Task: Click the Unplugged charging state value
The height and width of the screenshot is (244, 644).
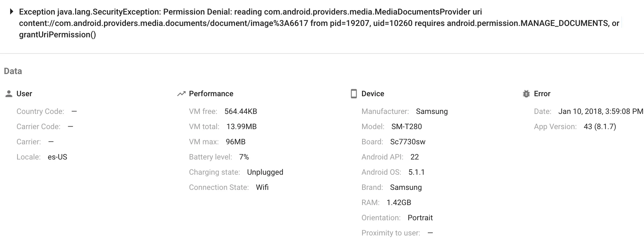Action: [265, 172]
